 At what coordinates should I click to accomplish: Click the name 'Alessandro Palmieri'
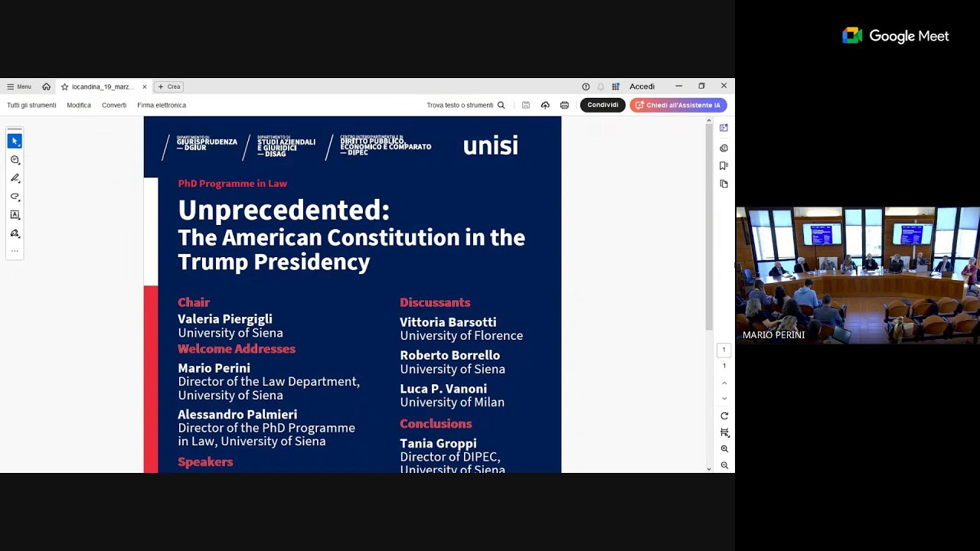point(237,415)
